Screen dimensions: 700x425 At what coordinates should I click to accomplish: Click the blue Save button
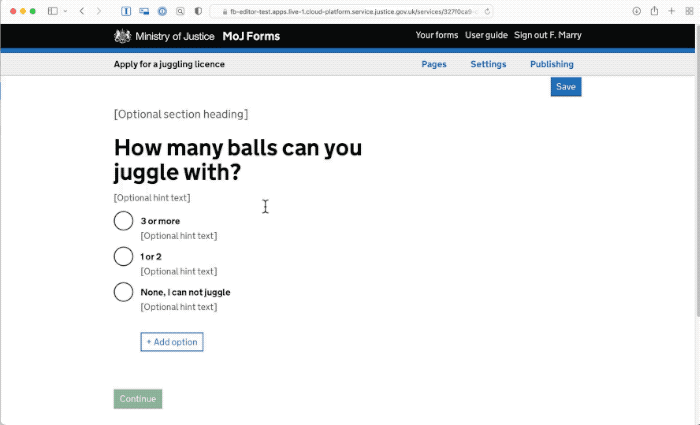pos(566,87)
